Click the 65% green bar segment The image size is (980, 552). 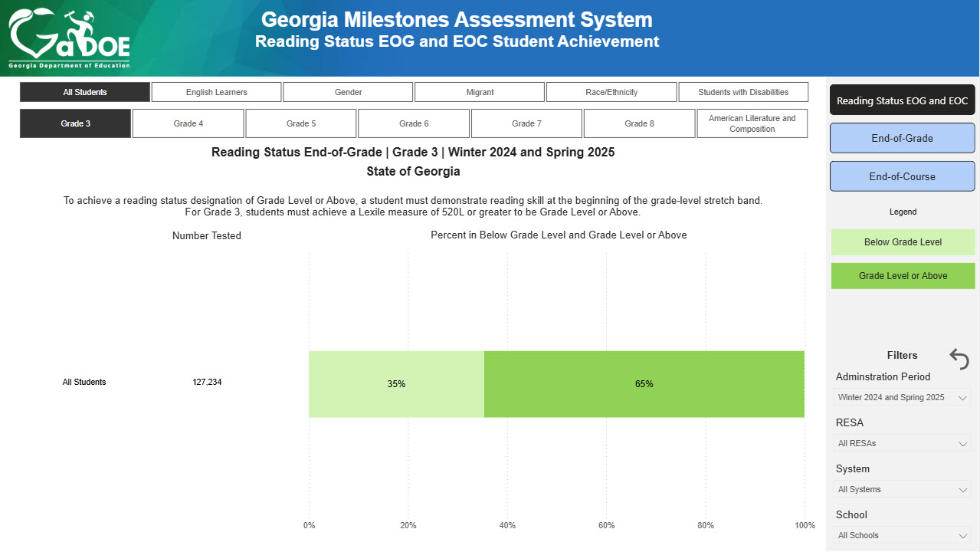(x=644, y=383)
